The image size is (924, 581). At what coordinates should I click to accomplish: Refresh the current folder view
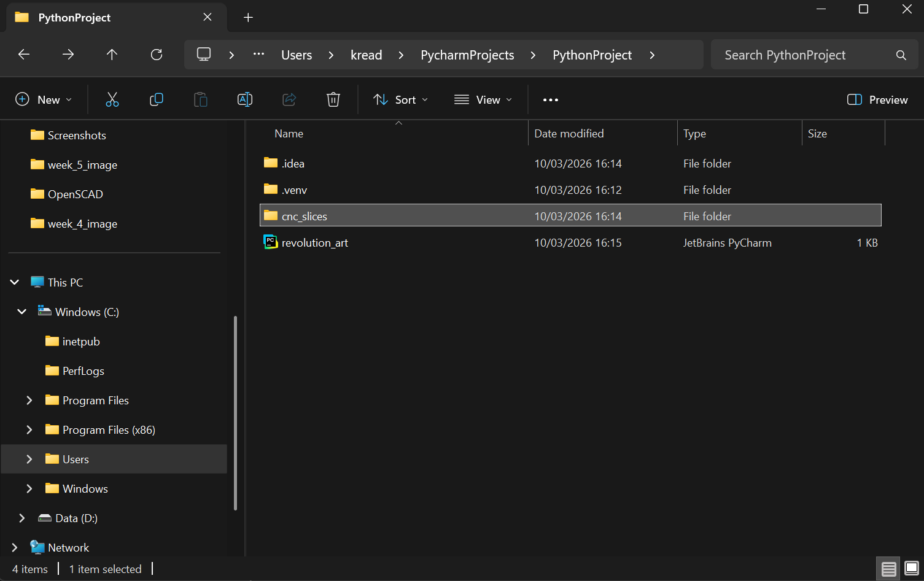click(156, 54)
